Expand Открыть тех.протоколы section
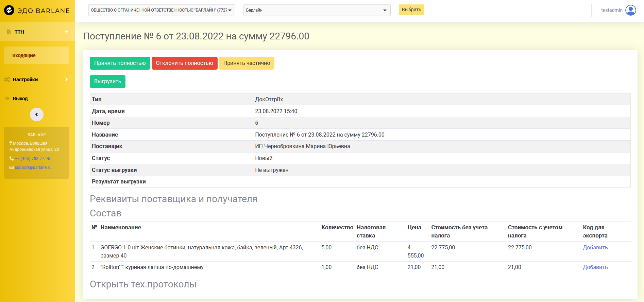 tap(143, 284)
